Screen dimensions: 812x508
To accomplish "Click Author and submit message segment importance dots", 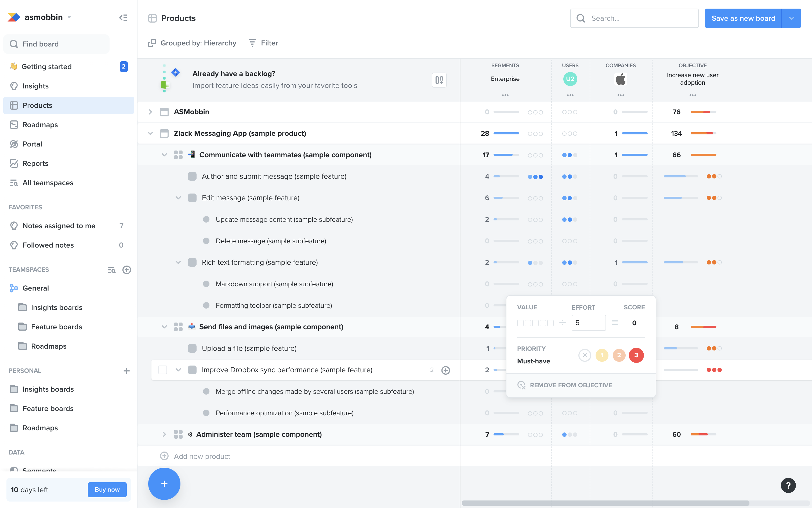I will [x=535, y=177].
